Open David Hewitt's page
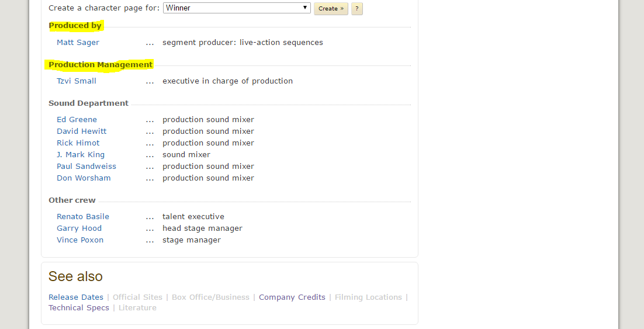Screen dimensions: 644x329 click(x=81, y=131)
